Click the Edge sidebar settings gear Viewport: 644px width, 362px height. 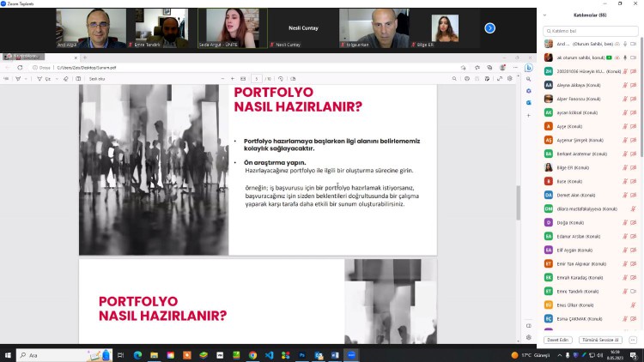529,337
